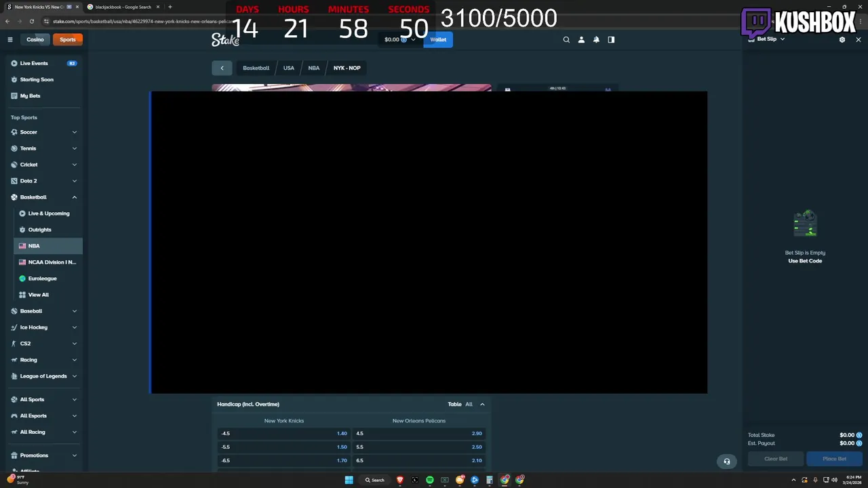Open the NYK - NOP breadcrumb

pyautogui.click(x=347, y=68)
